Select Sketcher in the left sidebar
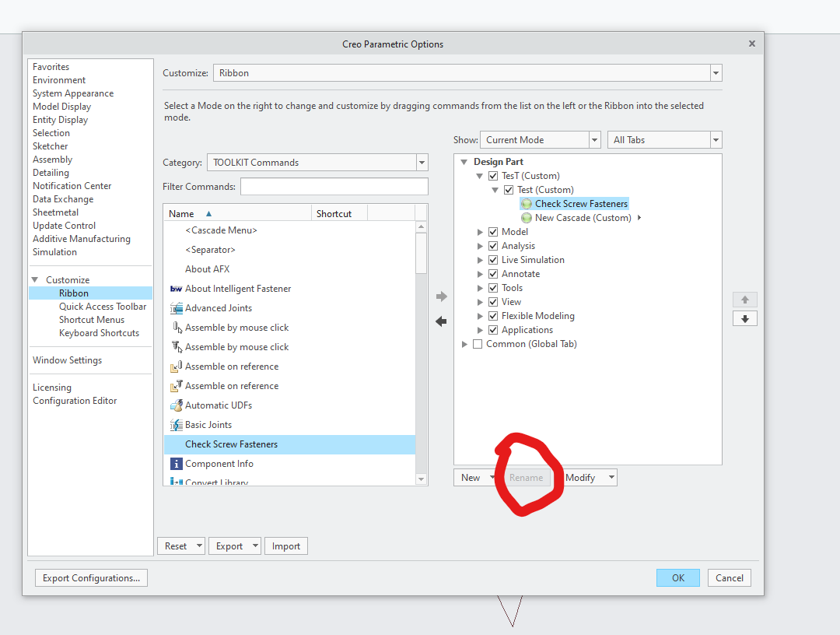The image size is (840, 635). pyautogui.click(x=50, y=146)
